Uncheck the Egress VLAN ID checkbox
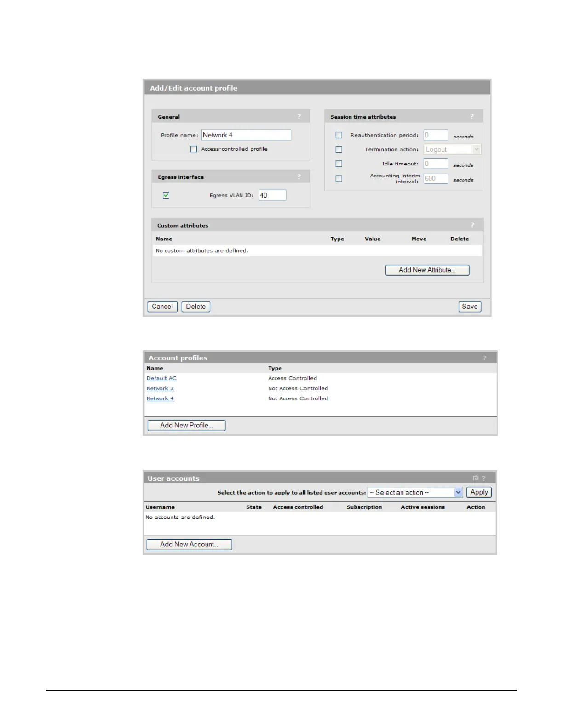 pyautogui.click(x=166, y=195)
